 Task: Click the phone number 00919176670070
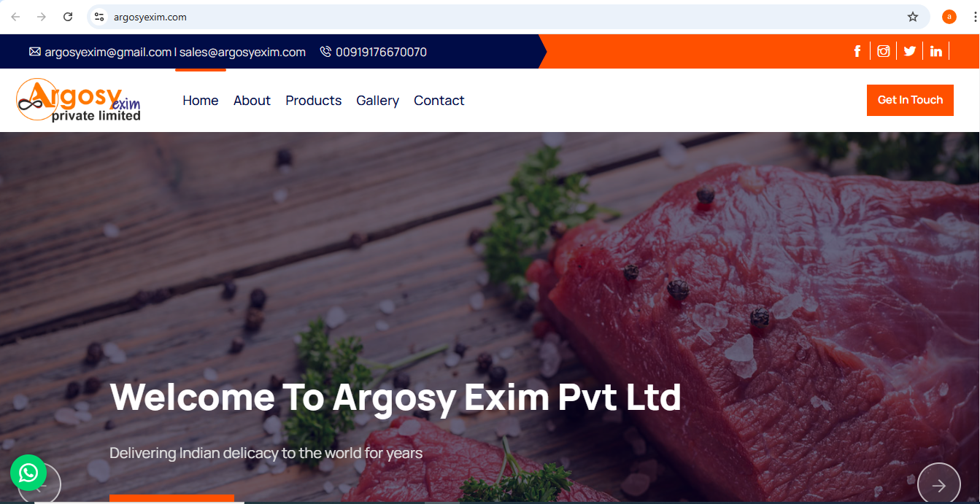point(381,52)
